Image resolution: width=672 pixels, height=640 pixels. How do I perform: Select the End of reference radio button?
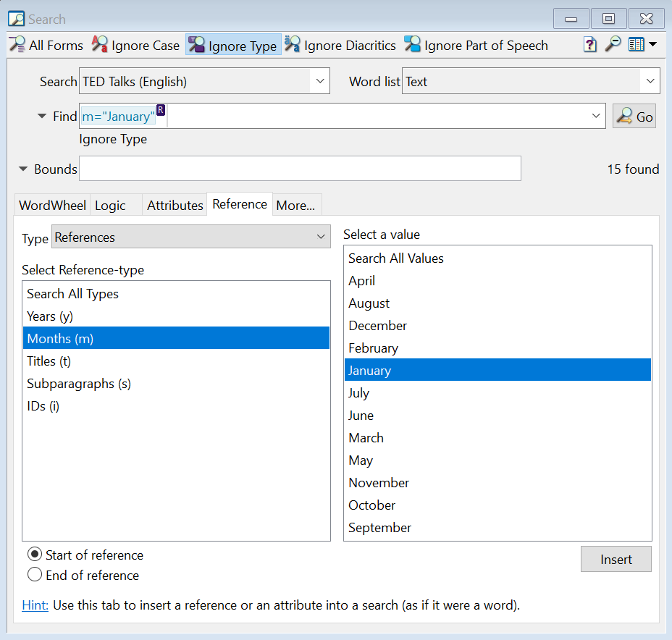click(35, 576)
